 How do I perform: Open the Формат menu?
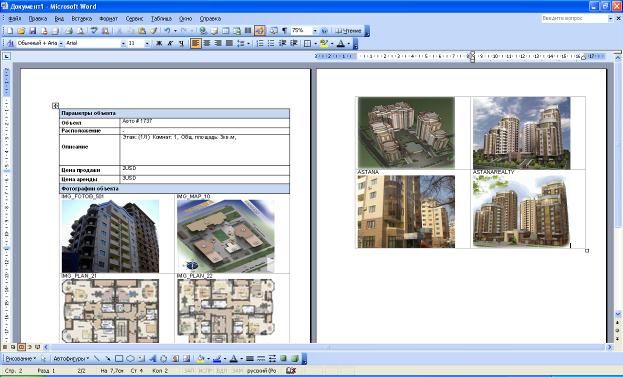coord(108,19)
